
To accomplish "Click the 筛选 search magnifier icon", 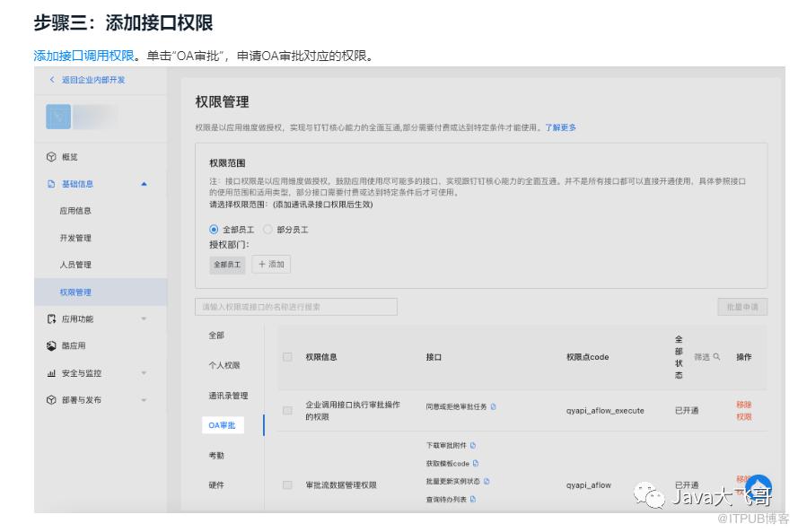I will pos(716,357).
